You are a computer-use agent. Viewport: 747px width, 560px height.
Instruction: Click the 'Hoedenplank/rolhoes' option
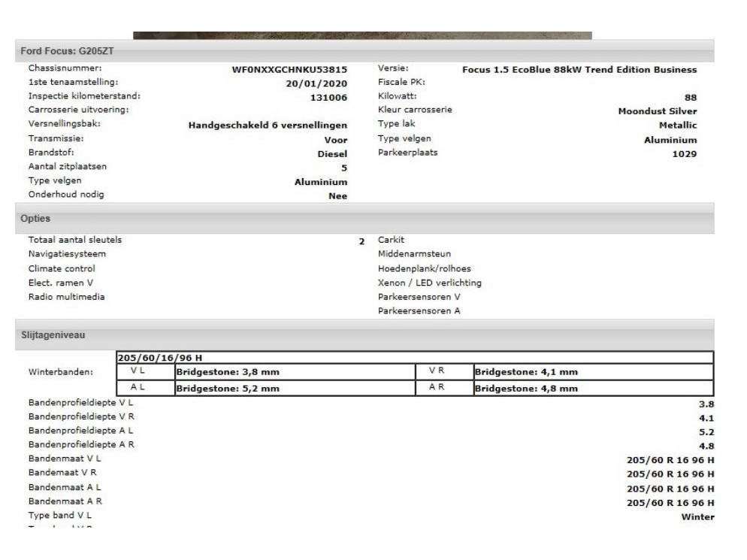click(425, 269)
